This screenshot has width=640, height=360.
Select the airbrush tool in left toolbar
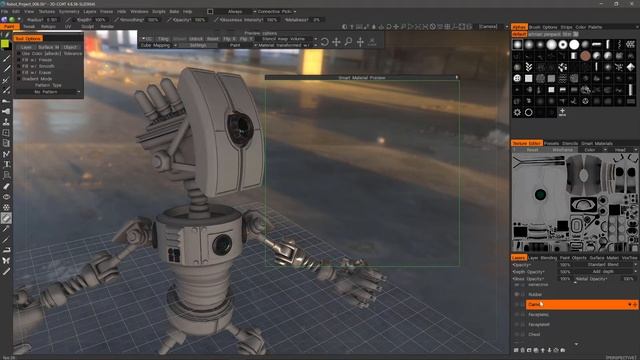tap(6, 111)
